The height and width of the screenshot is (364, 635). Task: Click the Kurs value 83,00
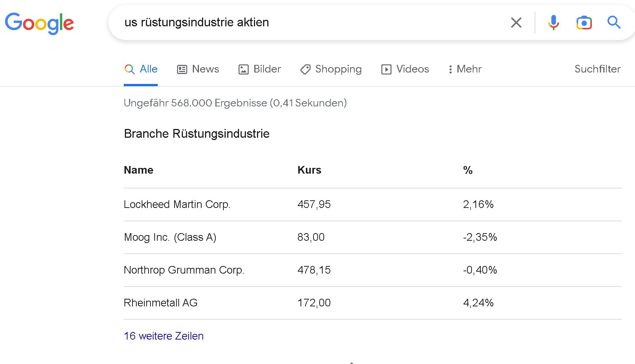pos(311,237)
